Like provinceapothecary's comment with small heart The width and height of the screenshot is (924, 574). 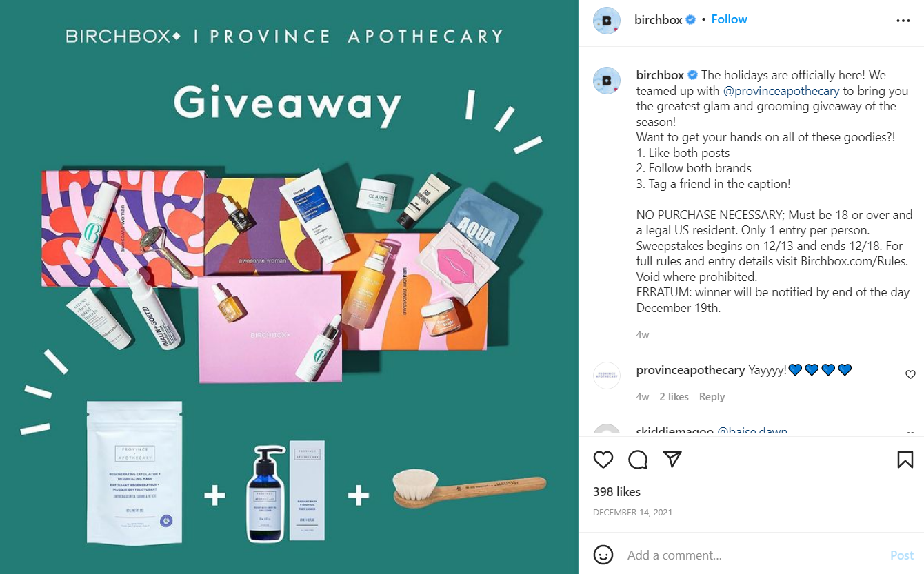click(x=910, y=375)
